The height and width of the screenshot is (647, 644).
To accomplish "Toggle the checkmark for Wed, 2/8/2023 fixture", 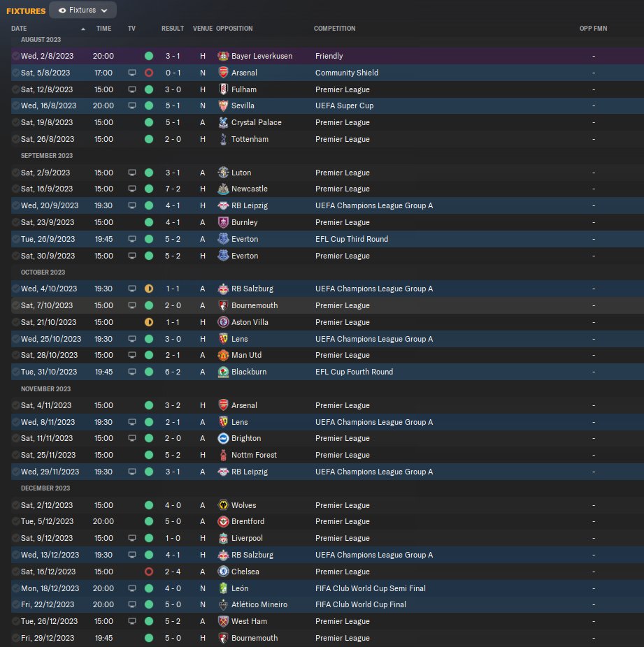I will 15,56.
